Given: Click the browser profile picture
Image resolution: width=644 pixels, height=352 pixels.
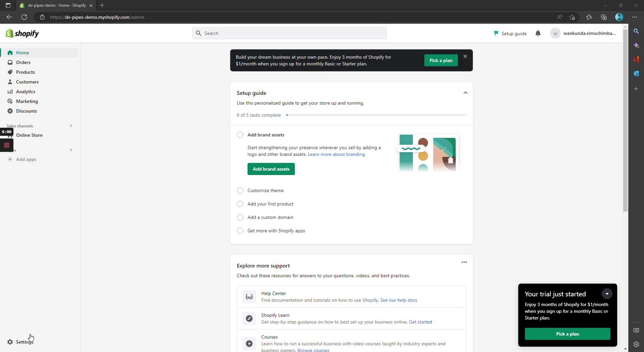Looking at the screenshot, I should click(619, 17).
